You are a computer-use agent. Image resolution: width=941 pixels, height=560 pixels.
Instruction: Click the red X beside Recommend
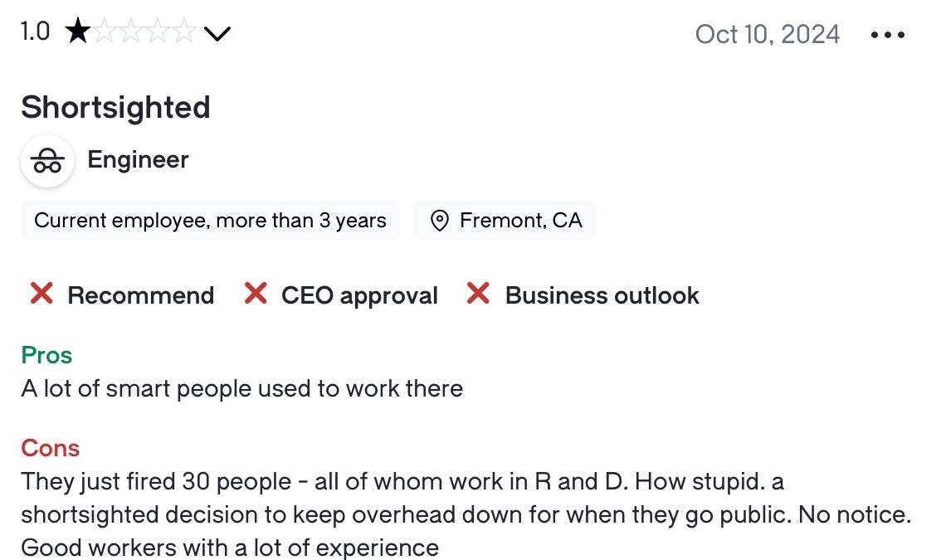(41, 294)
